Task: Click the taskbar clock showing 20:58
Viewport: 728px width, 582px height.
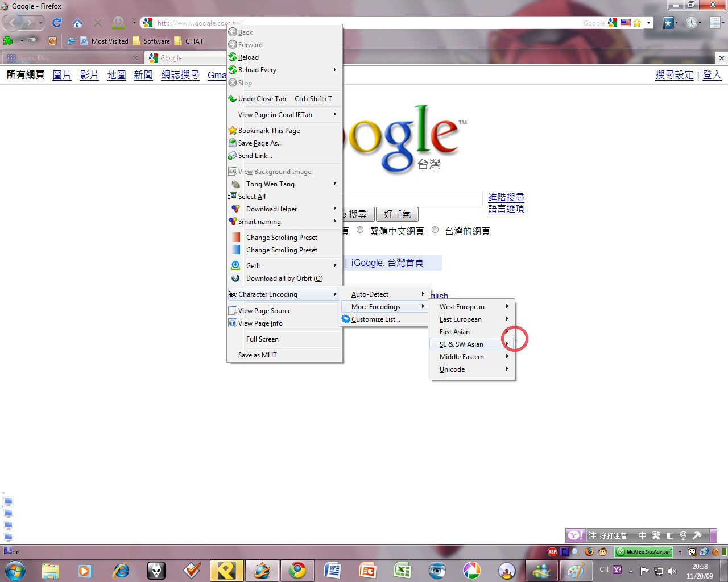Action: coord(700,571)
